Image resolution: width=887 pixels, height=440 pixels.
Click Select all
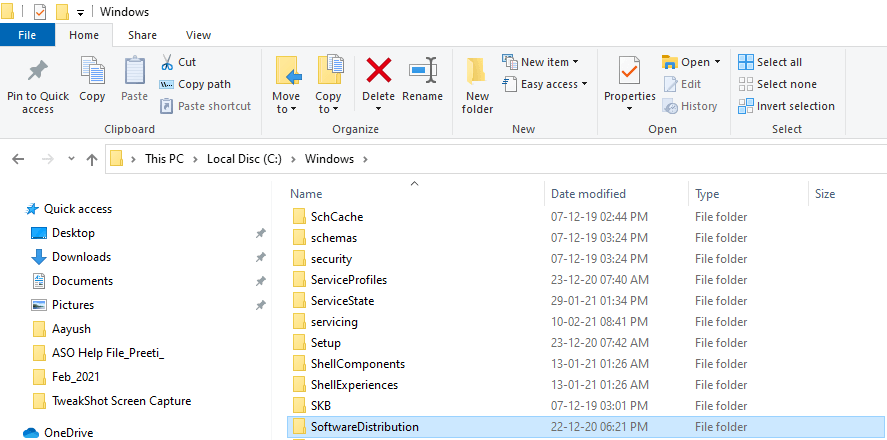point(770,62)
